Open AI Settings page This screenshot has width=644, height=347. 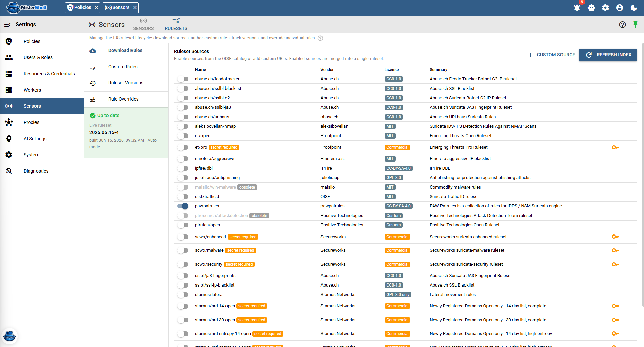click(42, 139)
